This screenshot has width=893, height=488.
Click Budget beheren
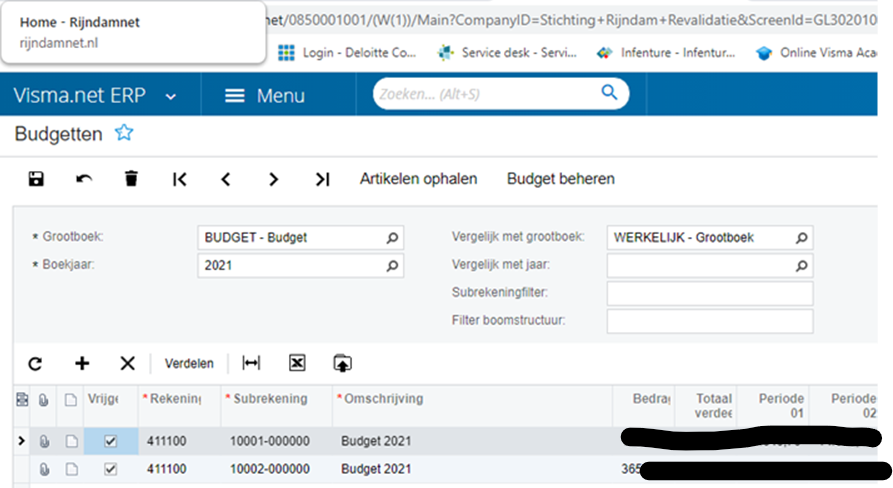tap(561, 179)
